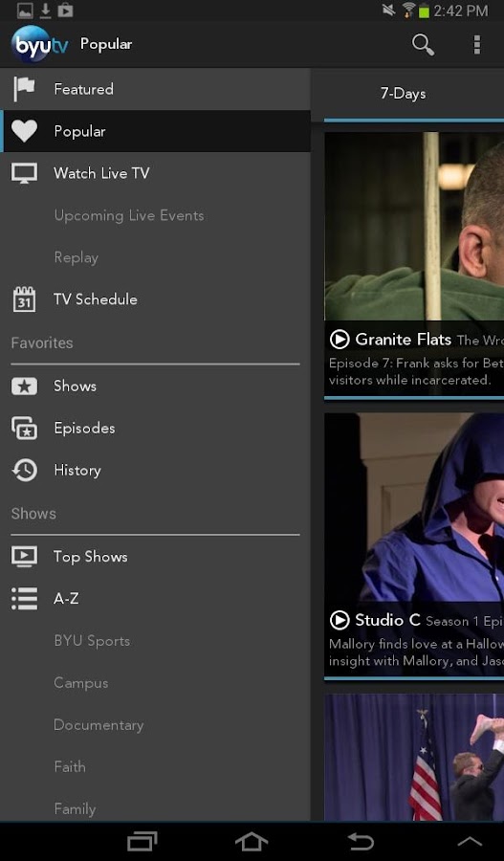Tap the Watch Live TV monitor icon
Image resolution: width=504 pixels, height=861 pixels.
coord(24,173)
